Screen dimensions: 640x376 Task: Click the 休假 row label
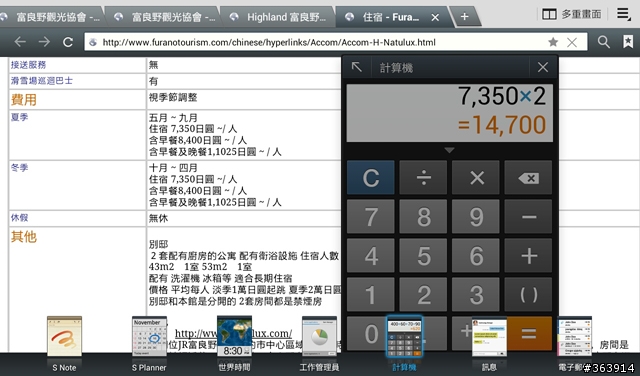[x=19, y=217]
